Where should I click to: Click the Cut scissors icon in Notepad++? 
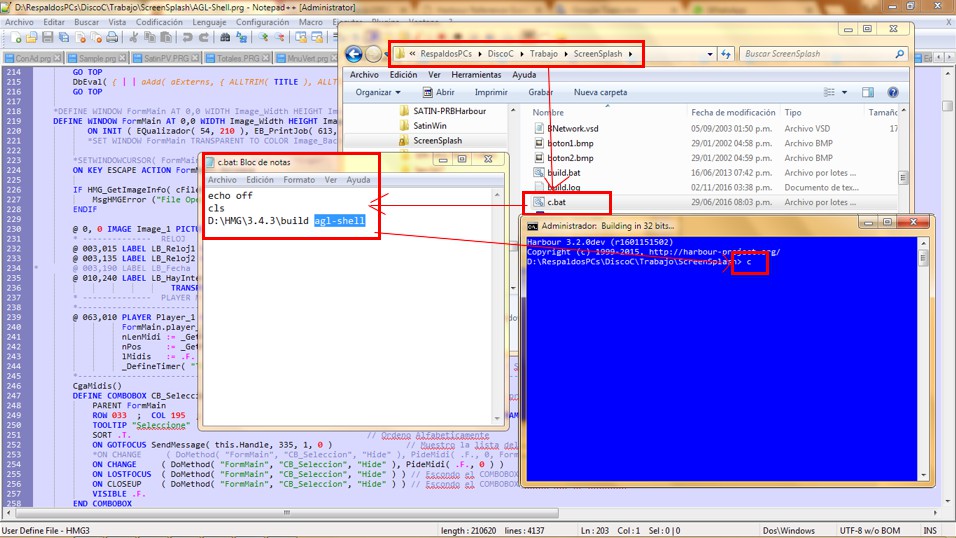(133, 38)
